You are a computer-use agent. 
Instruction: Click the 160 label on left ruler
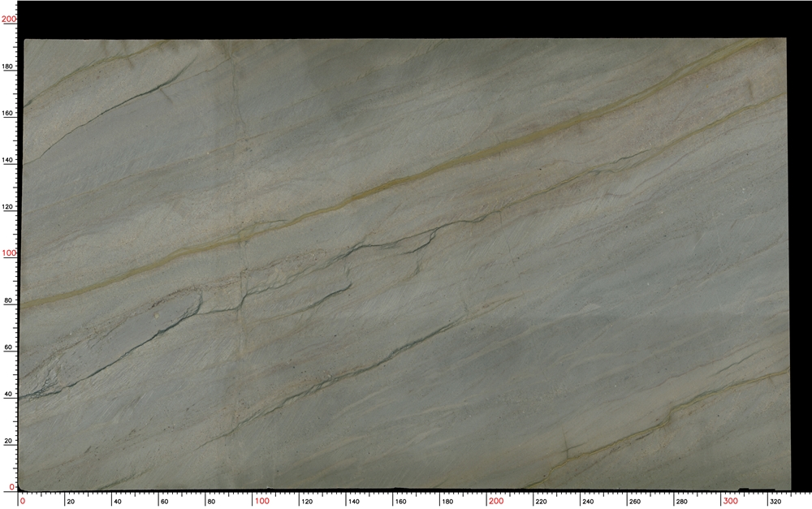point(9,113)
